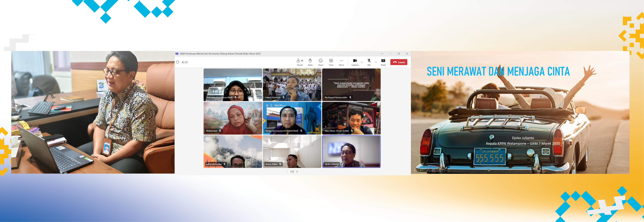The image size is (644, 222).
Task: Expand Camera options dropdown arrow
Action: coord(362,62)
